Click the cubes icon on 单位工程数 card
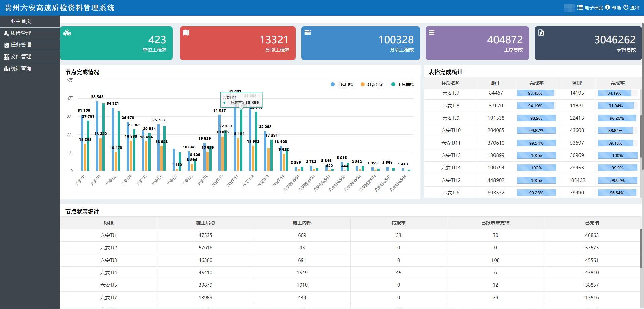This screenshot has width=644, height=309. click(x=67, y=33)
